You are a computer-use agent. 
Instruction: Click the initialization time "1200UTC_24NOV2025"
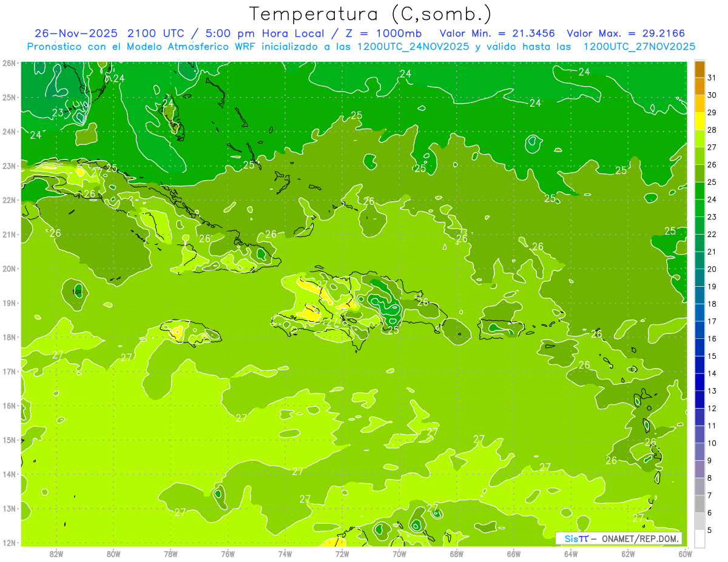(410, 47)
